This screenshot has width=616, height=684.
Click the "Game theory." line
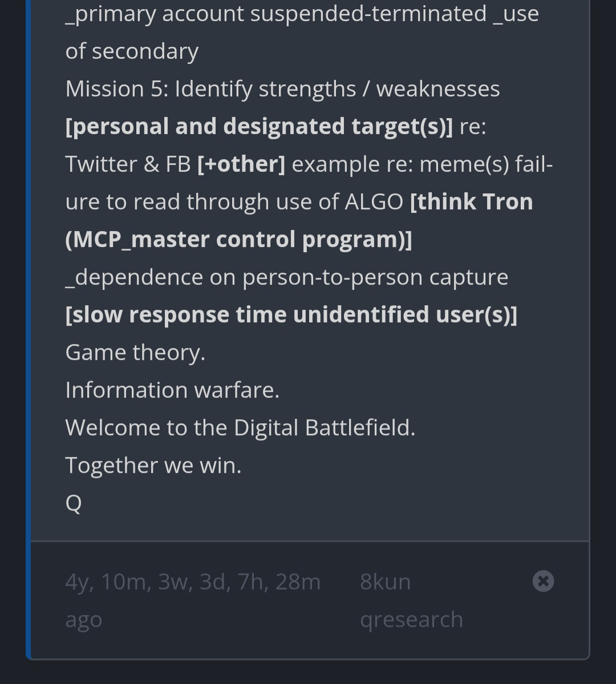135,353
